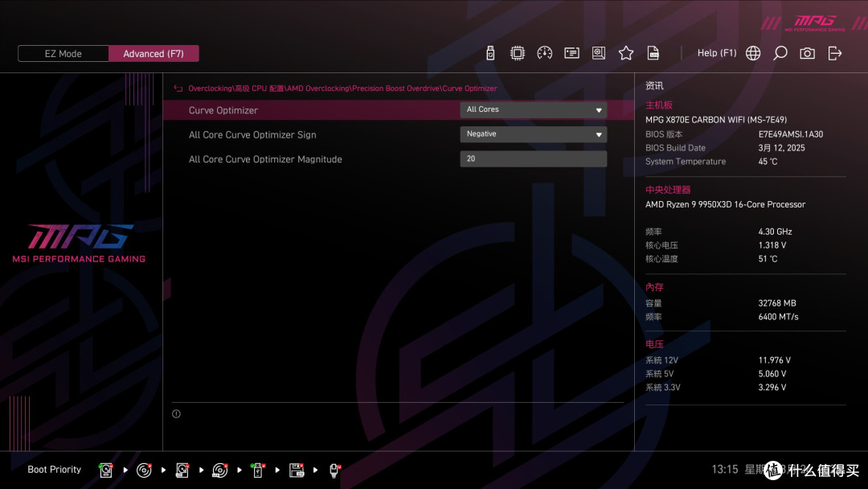Open M-Flash USB drive icon in toolbar
Viewport: 868px width, 489px height.
490,53
